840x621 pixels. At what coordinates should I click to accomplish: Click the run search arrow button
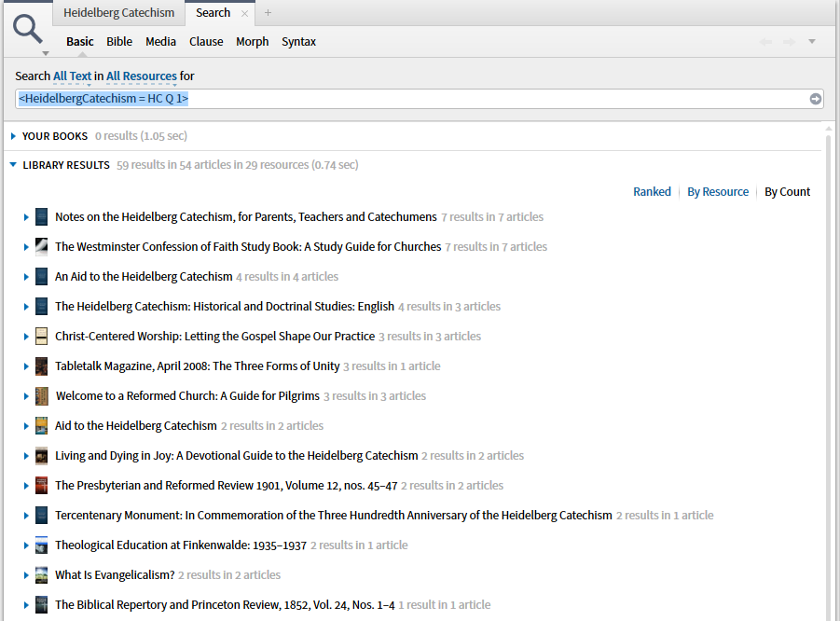(x=816, y=99)
